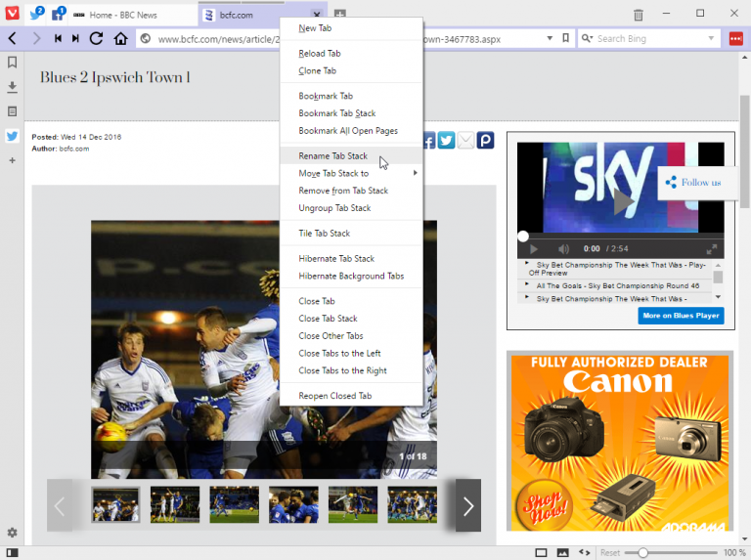Focus the Search Bing field
The width and height of the screenshot is (751, 560).
click(x=649, y=39)
